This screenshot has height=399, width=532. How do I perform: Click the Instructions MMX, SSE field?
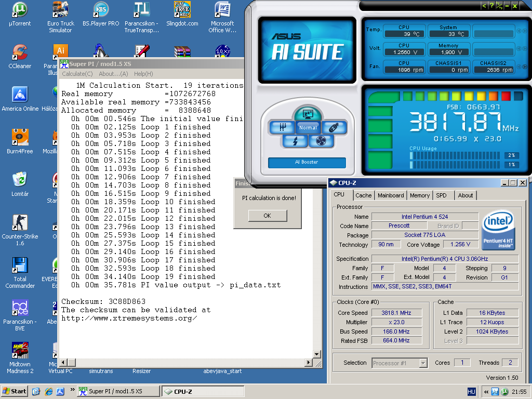click(445, 287)
